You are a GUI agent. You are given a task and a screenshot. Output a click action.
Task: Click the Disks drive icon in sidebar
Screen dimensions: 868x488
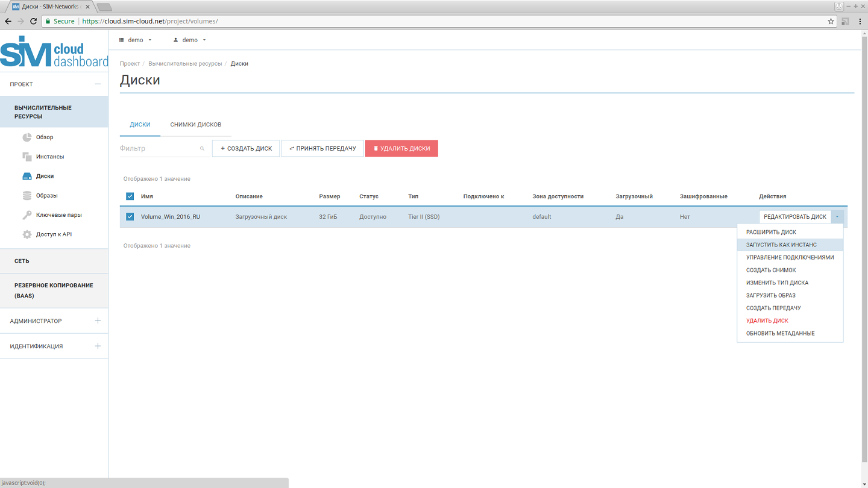(27, 177)
